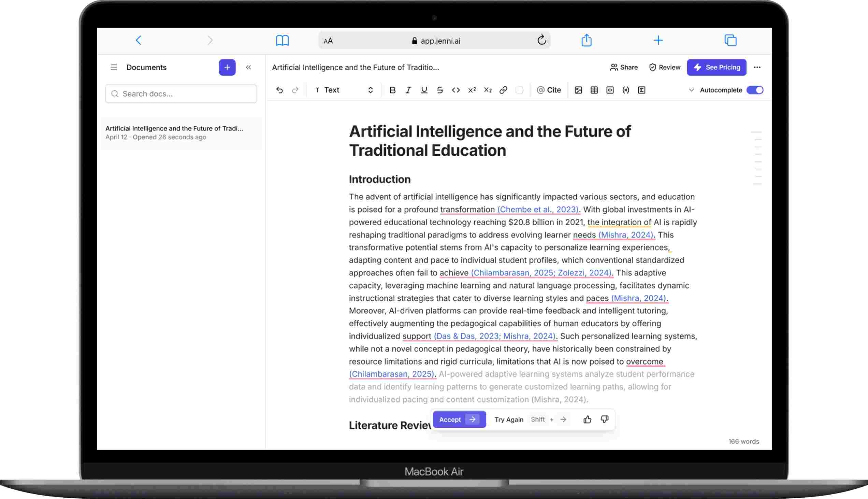Accept the AI suggestion
This screenshot has height=499, width=868.
point(459,419)
